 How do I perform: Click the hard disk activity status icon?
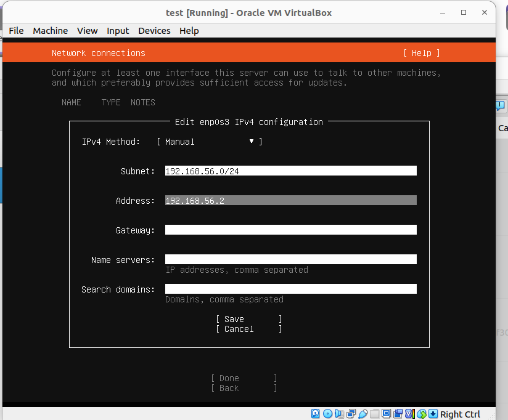(x=315, y=413)
